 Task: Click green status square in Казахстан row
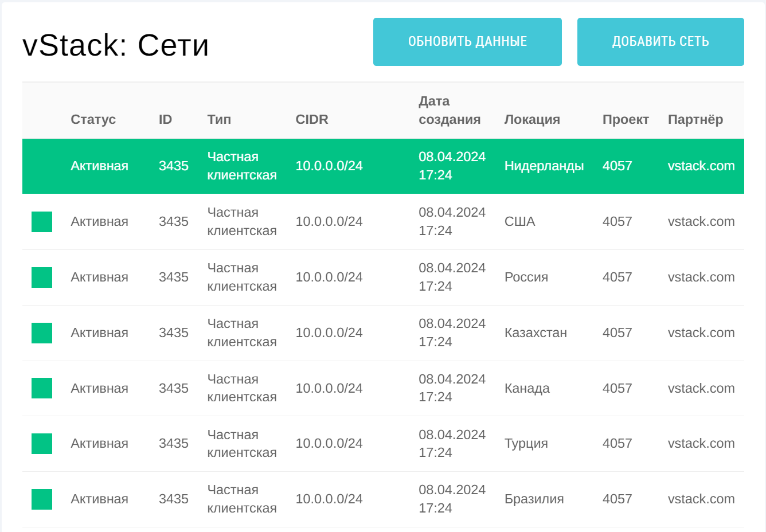42,333
